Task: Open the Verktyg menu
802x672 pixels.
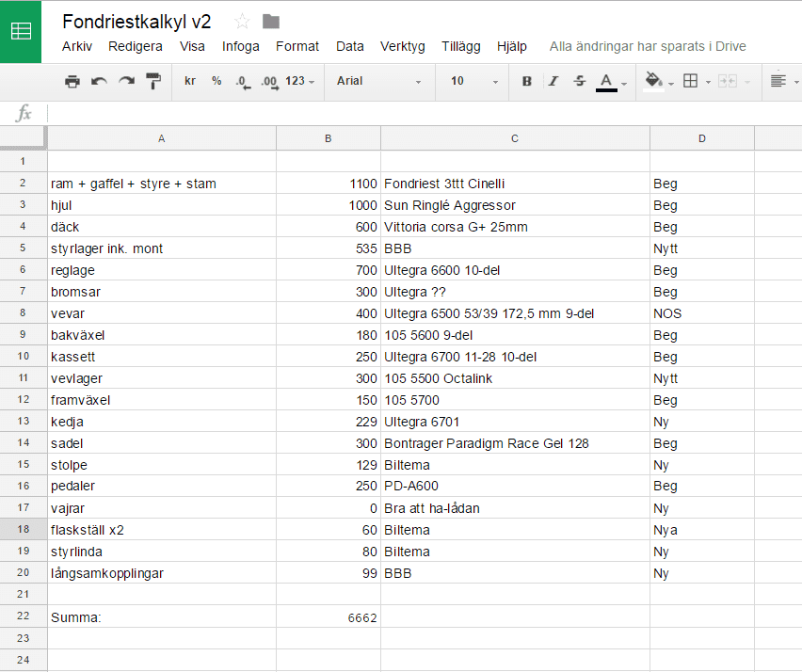Action: pyautogui.click(x=403, y=46)
